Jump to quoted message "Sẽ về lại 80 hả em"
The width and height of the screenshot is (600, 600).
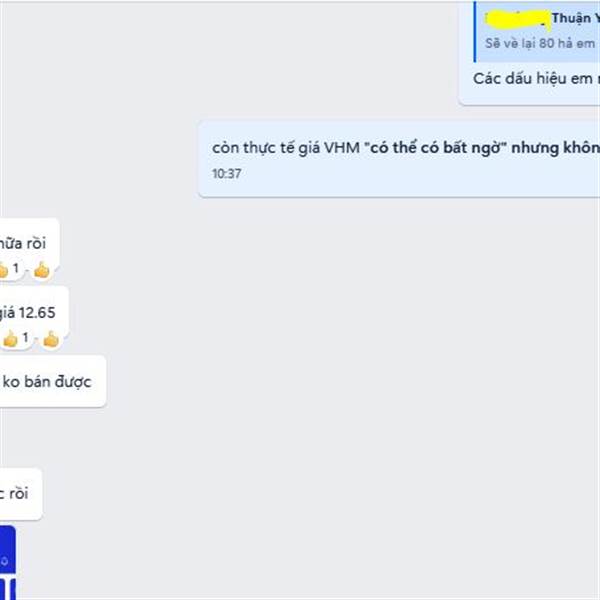[540, 43]
